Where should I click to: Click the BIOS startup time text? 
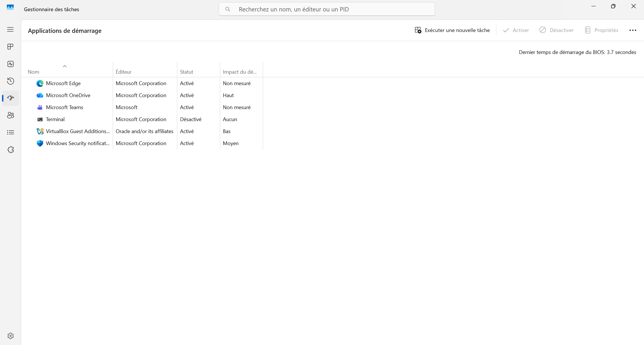click(577, 52)
